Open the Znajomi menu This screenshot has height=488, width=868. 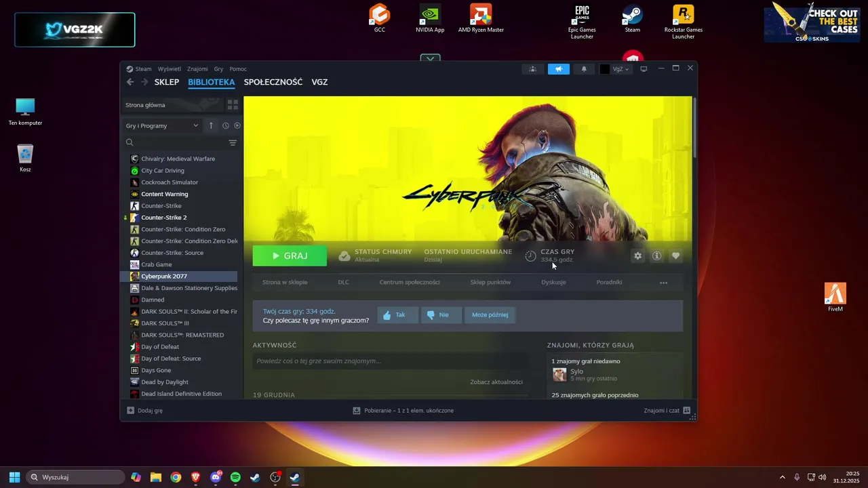tap(197, 69)
